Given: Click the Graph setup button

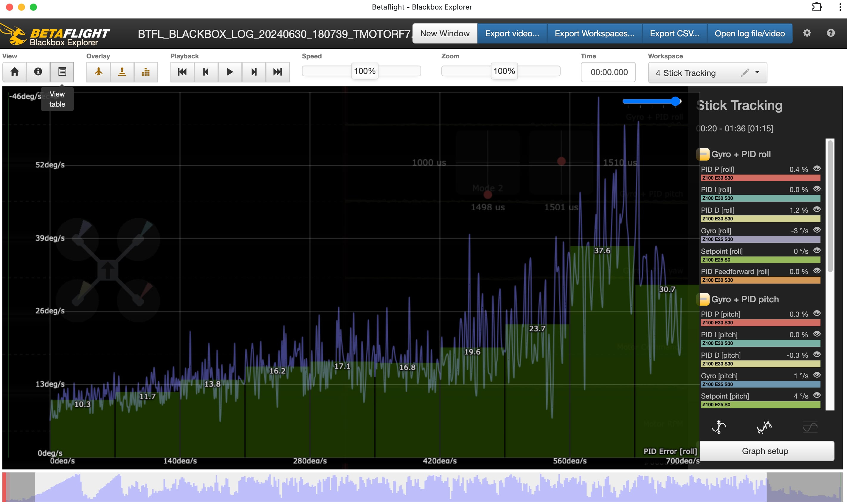Looking at the screenshot, I should click(765, 451).
